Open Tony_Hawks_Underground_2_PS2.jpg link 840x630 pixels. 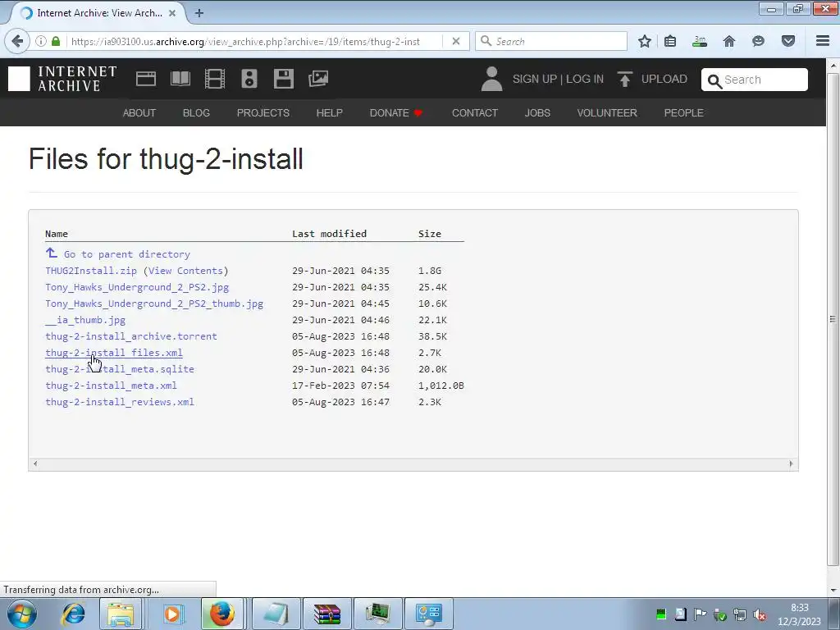(x=137, y=287)
